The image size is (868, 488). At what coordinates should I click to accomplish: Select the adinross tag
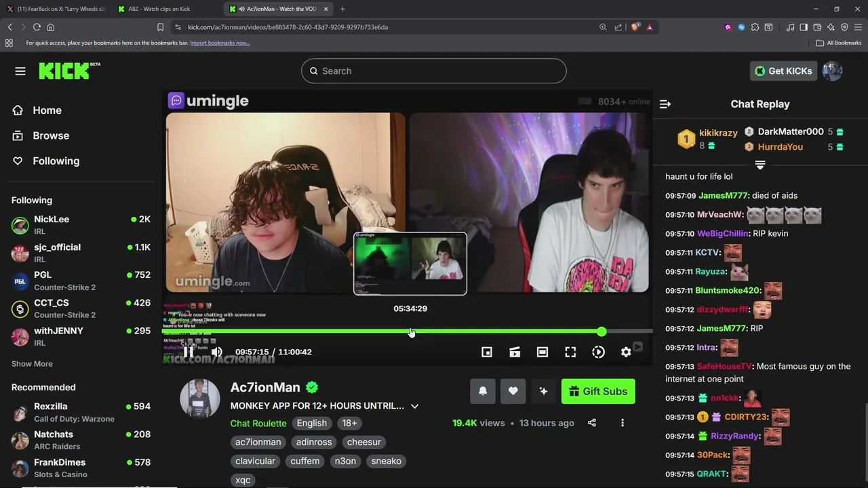(314, 442)
